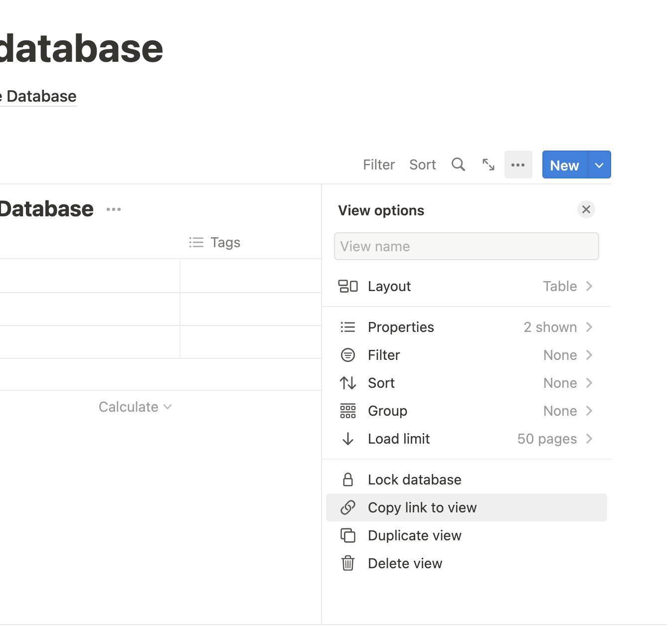This screenshot has height=644, width=667.
Task: Click the Delete view trash icon
Action: coord(348,563)
